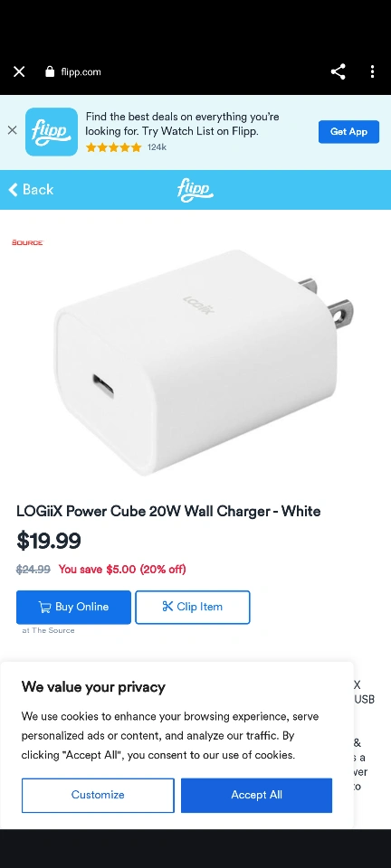This screenshot has height=868, width=391.
Task: Choose Customize in the privacy dialog
Action: tap(98, 795)
